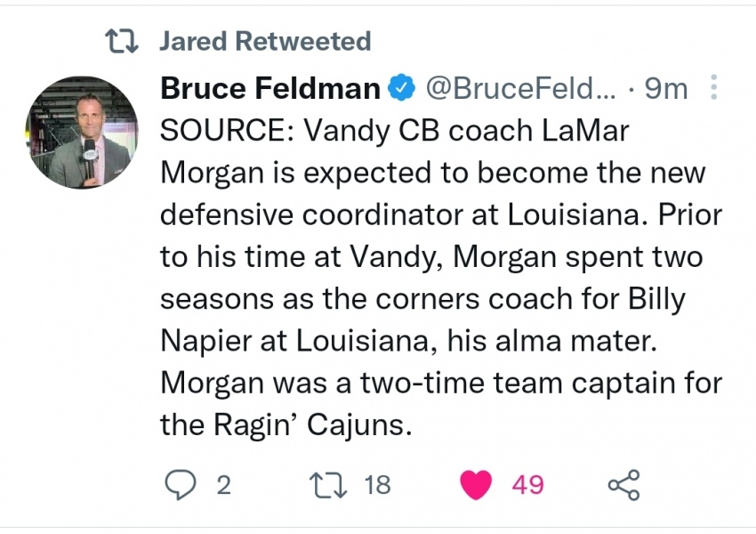This screenshot has width=756, height=534.
Task: Click the retweet arrows beside Jared Retweeted
Action: (x=122, y=41)
